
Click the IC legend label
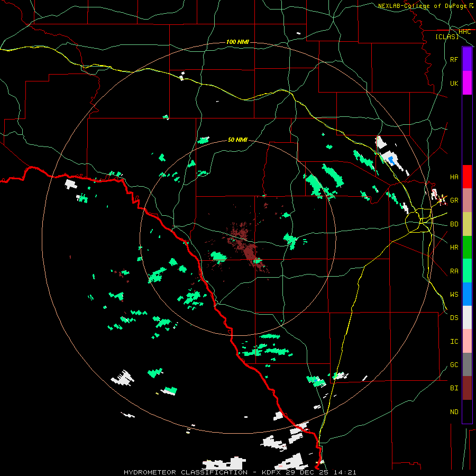[454, 341]
